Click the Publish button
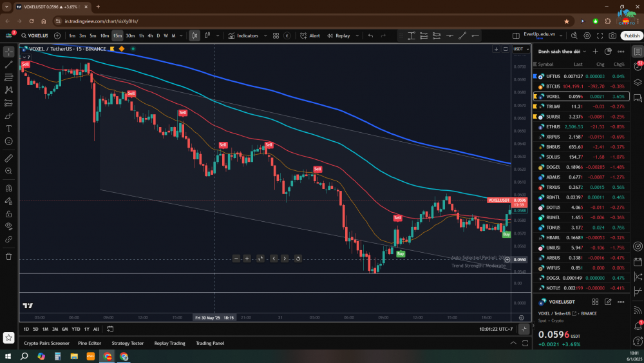Image resolution: width=644 pixels, height=363 pixels. tap(631, 35)
